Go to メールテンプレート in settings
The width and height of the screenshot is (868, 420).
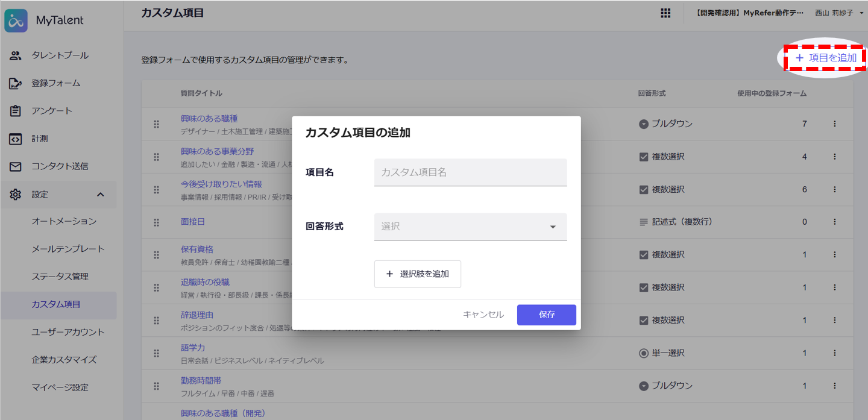click(68, 249)
